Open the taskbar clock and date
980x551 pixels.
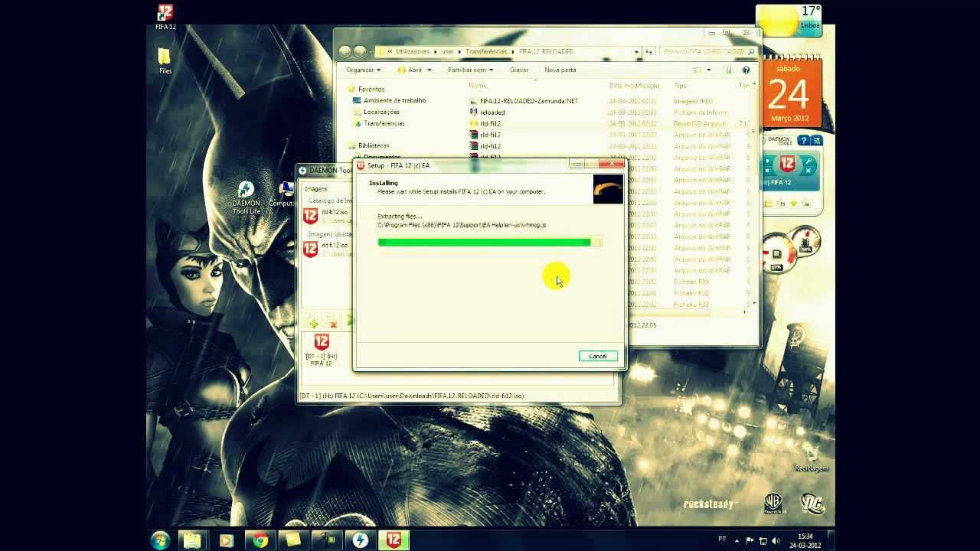click(805, 541)
